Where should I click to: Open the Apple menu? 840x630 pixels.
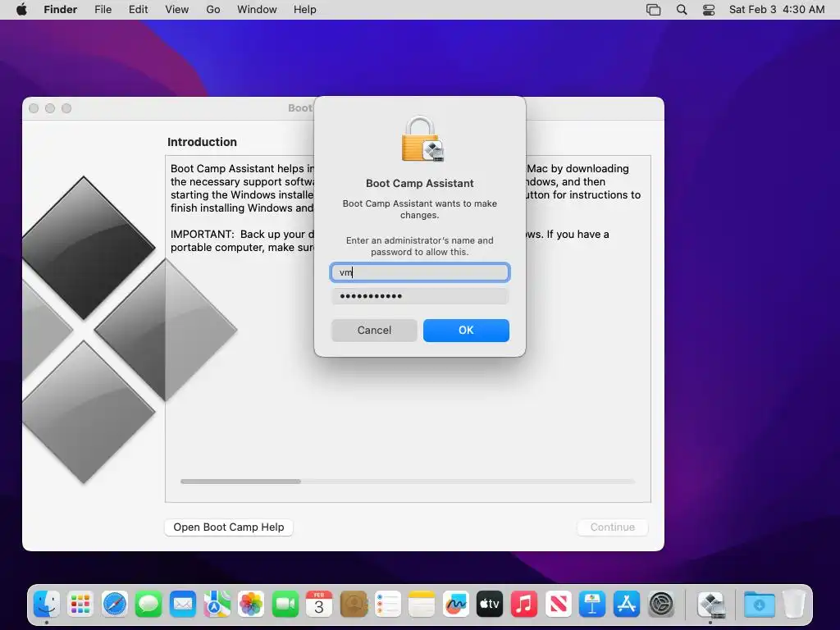(21, 10)
